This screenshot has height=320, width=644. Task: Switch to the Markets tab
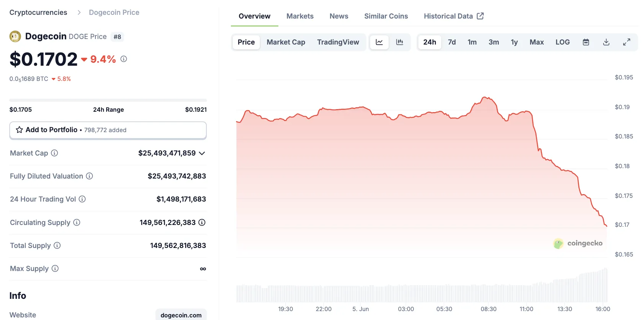pos(300,16)
